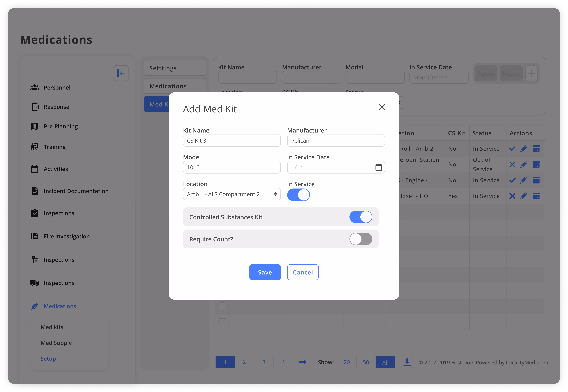Open Med Supply submenu item
The height and width of the screenshot is (392, 568).
click(56, 343)
